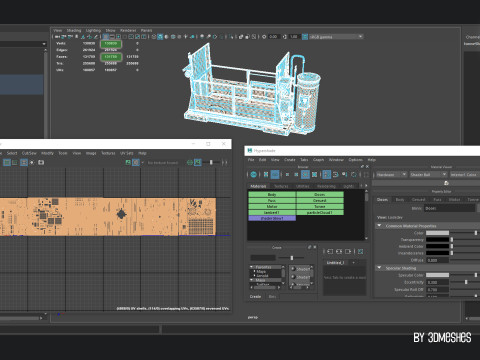Select the Pans material swatch in Hypershade
The width and height of the screenshot is (480, 360).
coord(272,200)
